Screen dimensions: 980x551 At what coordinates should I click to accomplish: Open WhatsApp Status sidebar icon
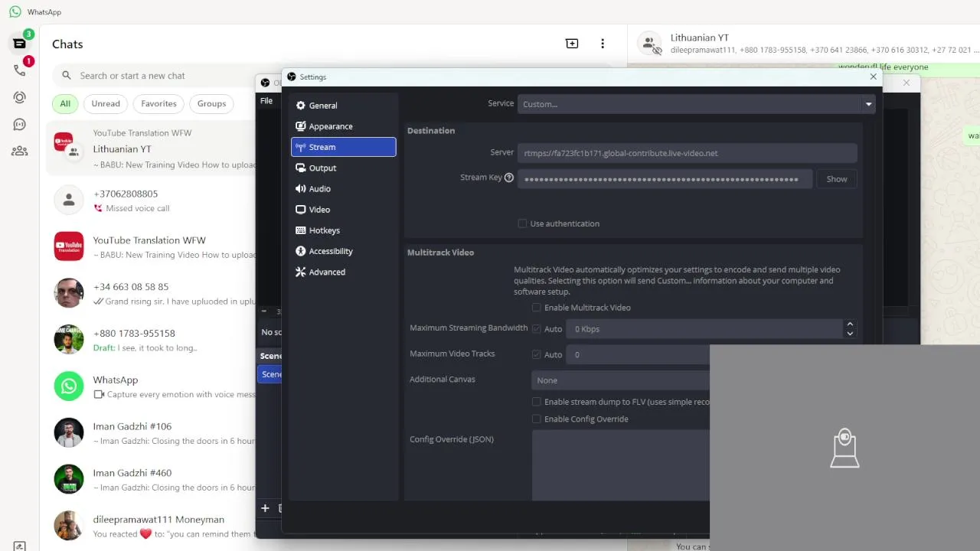tap(20, 97)
